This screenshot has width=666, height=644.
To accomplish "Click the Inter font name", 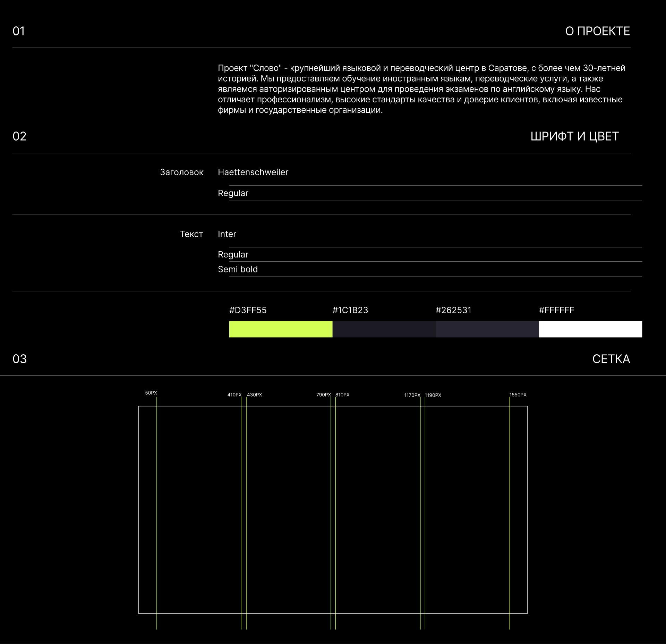I will tap(227, 234).
